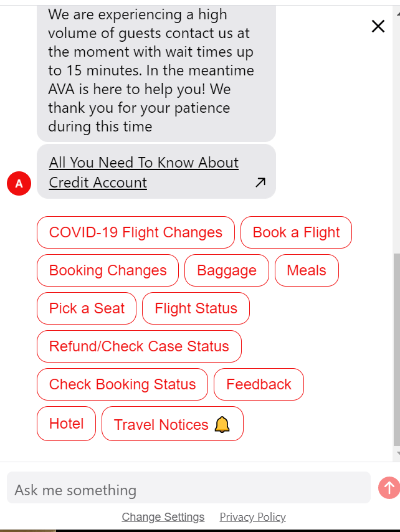Click the close X at top of chat
The height and width of the screenshot is (532, 400).
(378, 26)
